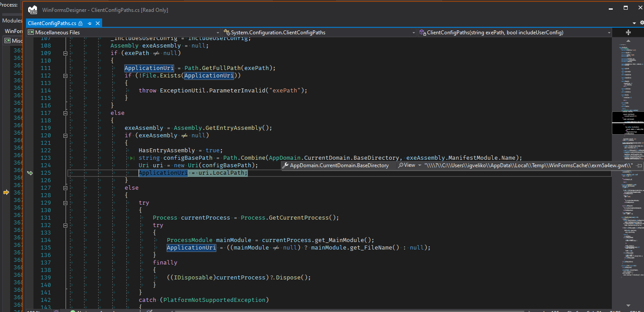The width and height of the screenshot is (644, 312).
Task: Open the ClientConfigPaths constructor member dropdown
Action: pyautogui.click(x=515, y=32)
